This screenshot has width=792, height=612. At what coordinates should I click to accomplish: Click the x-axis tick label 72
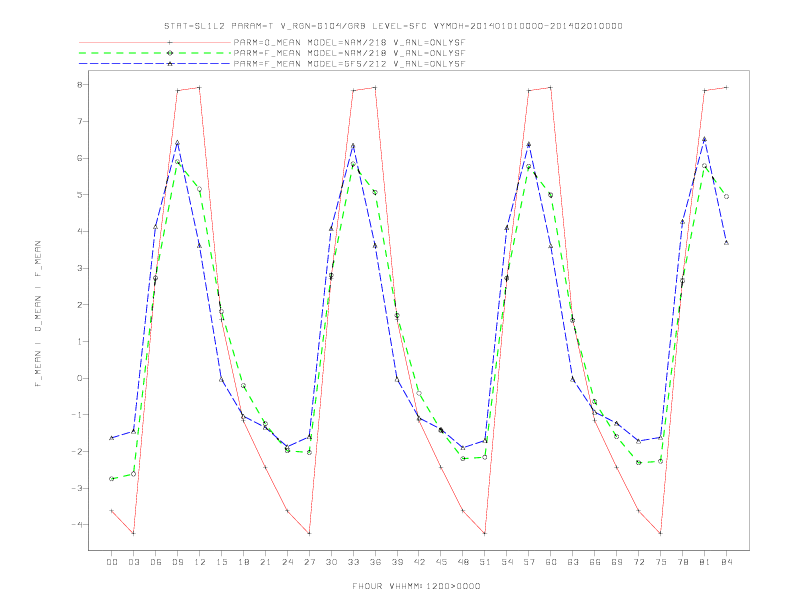(x=639, y=562)
